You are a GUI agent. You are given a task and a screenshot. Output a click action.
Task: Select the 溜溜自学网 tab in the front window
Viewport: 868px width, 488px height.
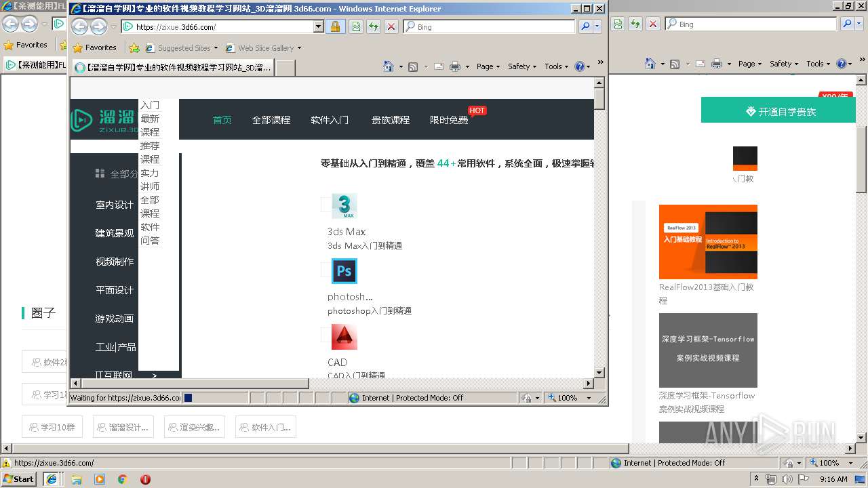pyautogui.click(x=173, y=68)
